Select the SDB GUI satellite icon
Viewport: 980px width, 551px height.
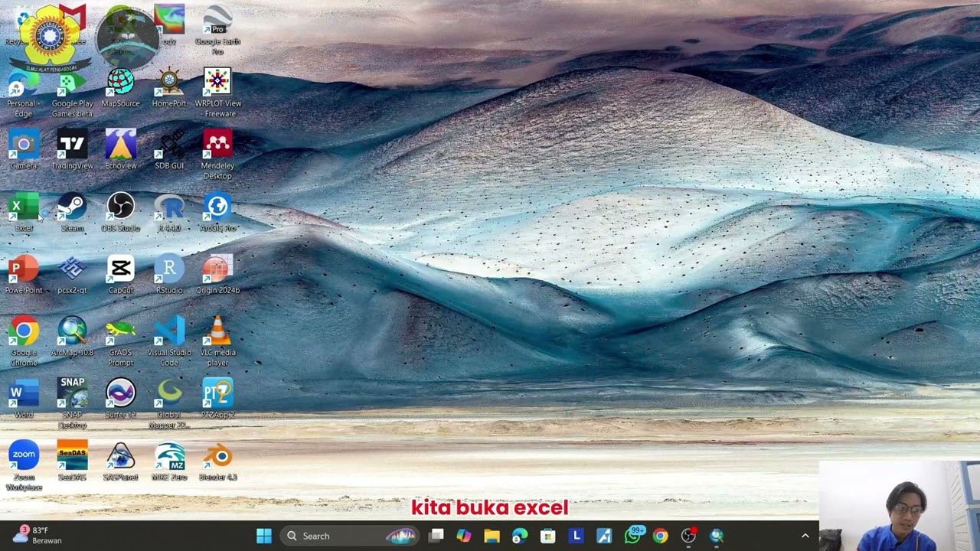point(169,150)
